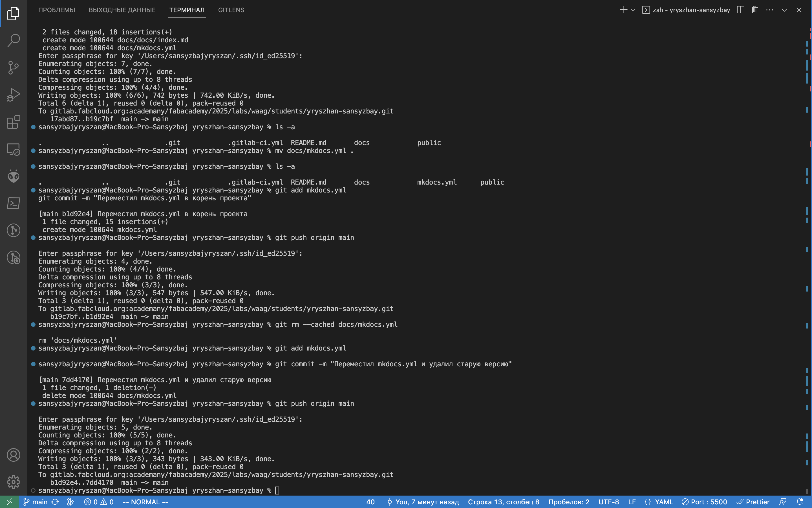Click 'Строка 13, столбец 8' position indicator
812x508 pixels.
tap(503, 502)
